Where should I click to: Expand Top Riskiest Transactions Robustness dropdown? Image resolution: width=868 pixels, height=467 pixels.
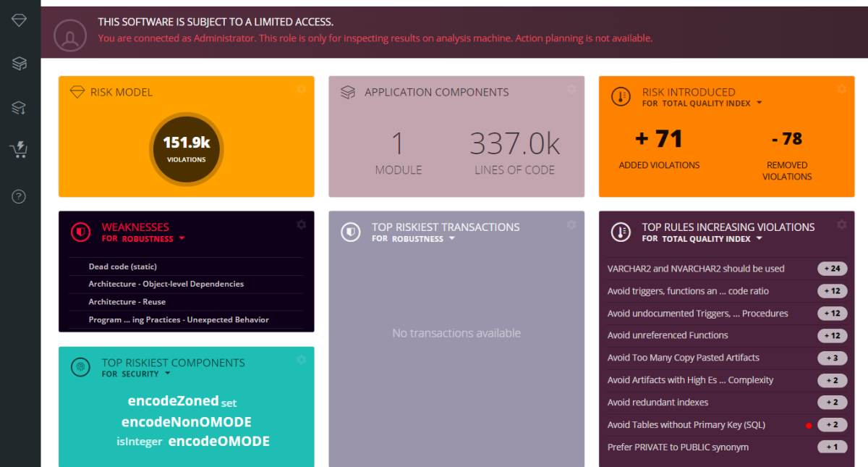[452, 239]
